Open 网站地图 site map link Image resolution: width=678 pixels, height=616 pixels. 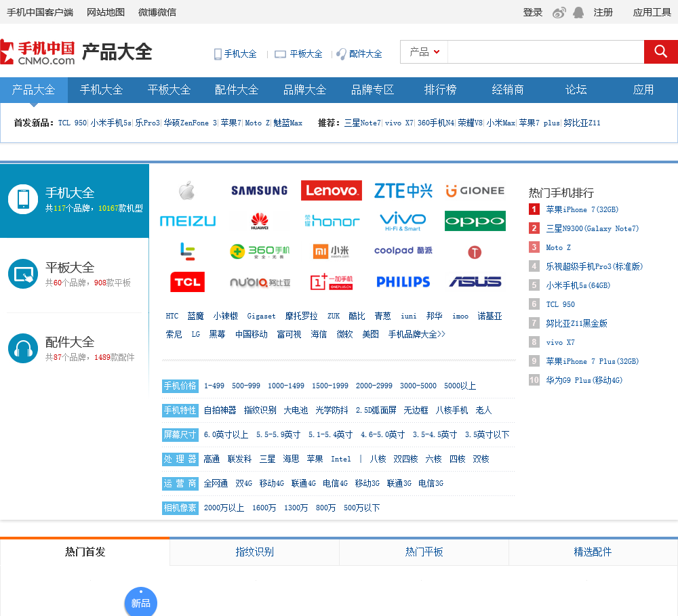106,12
